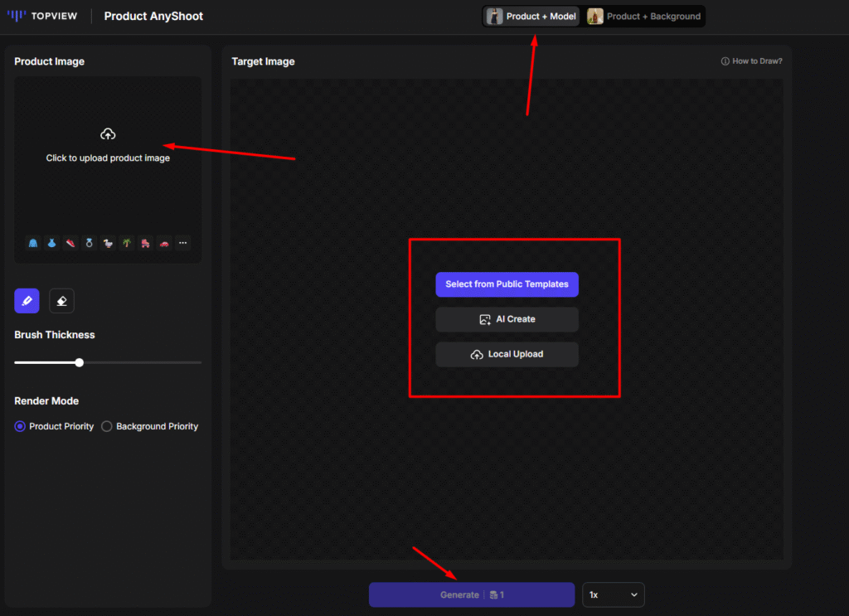Choose the roller skate sample product
The image size is (849, 616).
146,244
